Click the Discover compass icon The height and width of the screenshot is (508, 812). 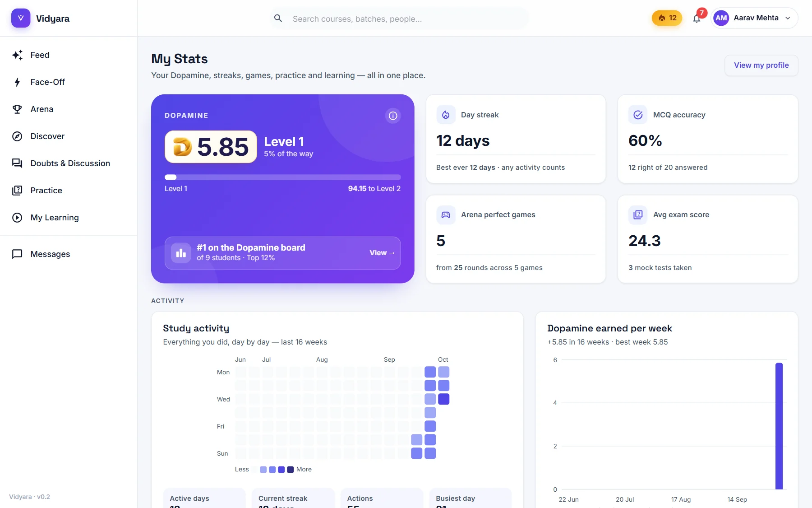(x=17, y=136)
